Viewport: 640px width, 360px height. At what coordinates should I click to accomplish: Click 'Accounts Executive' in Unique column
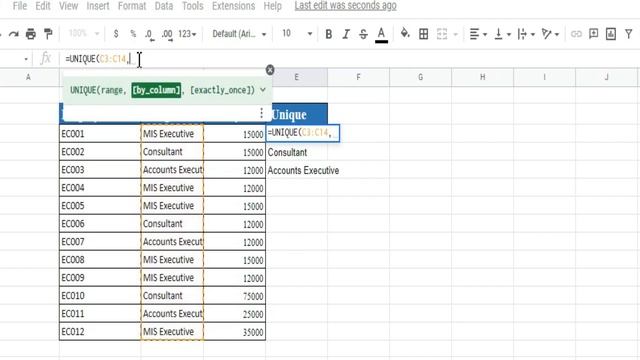[303, 170]
